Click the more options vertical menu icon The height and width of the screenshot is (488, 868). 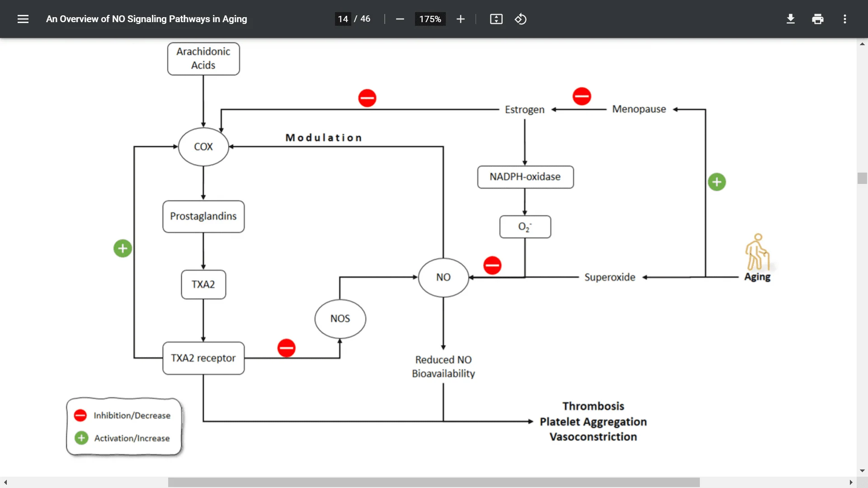846,19
